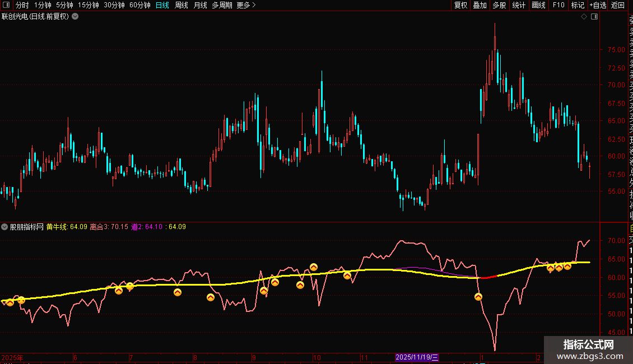Open the 统计 statistics button

[519, 5]
